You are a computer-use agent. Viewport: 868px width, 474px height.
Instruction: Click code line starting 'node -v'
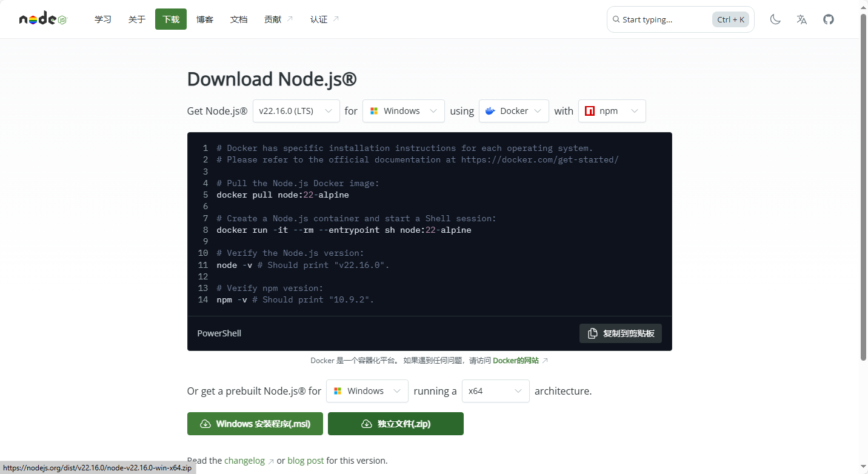pyautogui.click(x=303, y=265)
